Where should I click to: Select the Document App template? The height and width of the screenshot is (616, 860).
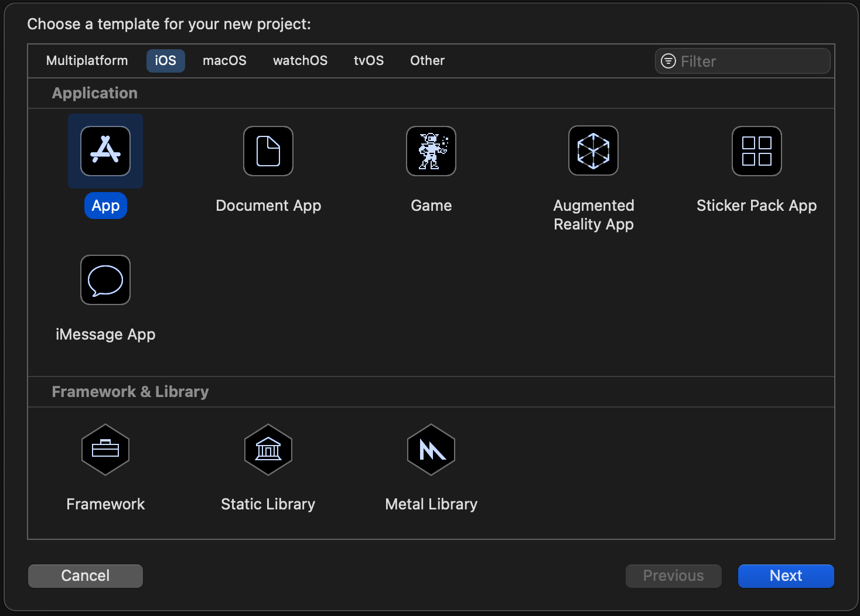point(268,151)
